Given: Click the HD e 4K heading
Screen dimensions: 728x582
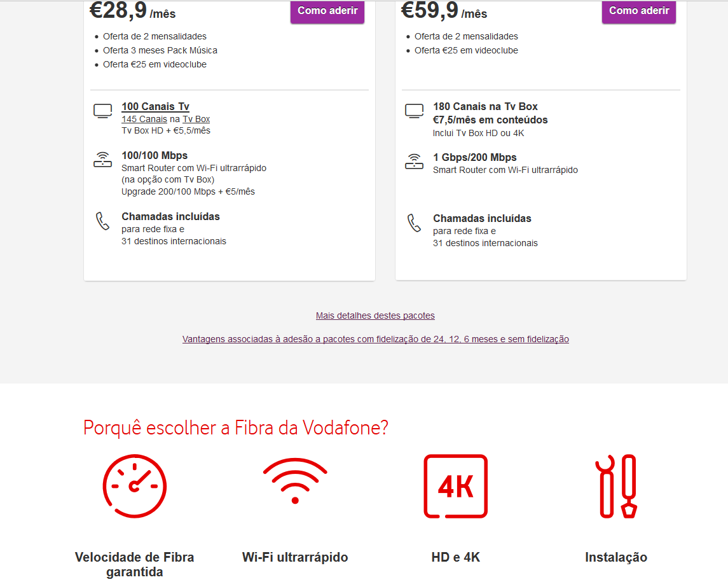Looking at the screenshot, I should pyautogui.click(x=455, y=557).
